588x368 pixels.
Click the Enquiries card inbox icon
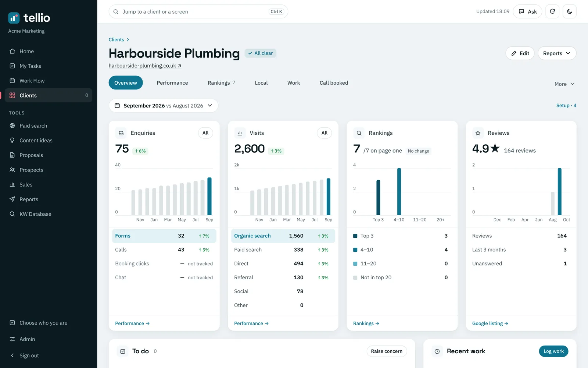tap(121, 133)
